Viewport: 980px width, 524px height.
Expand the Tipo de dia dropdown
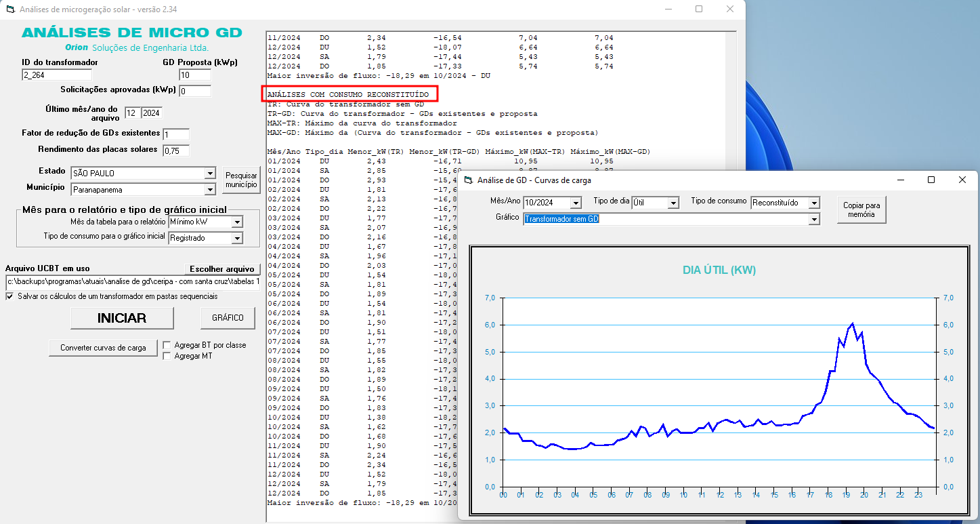pos(673,203)
